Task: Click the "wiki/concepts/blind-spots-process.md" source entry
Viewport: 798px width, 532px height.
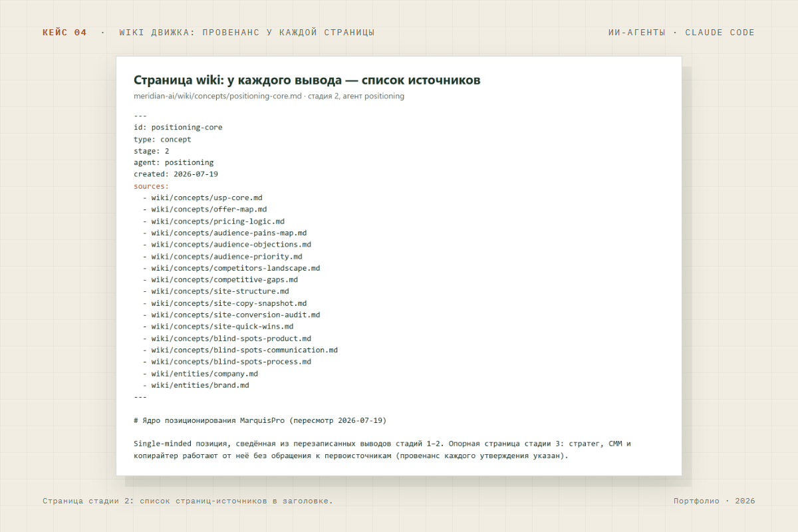Action: pyautogui.click(x=231, y=362)
